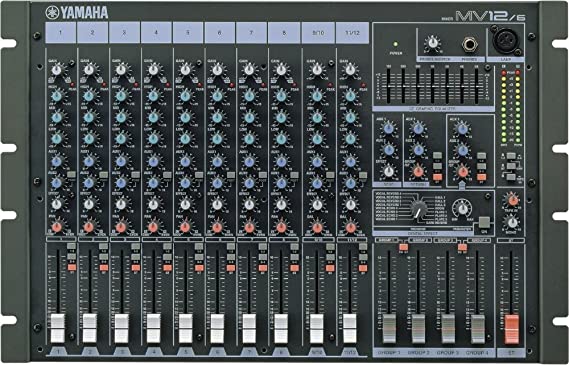Viewport: 569px width, 365px height.
Task: Click the GROUP 1 fader
Action: pyautogui.click(x=389, y=328)
